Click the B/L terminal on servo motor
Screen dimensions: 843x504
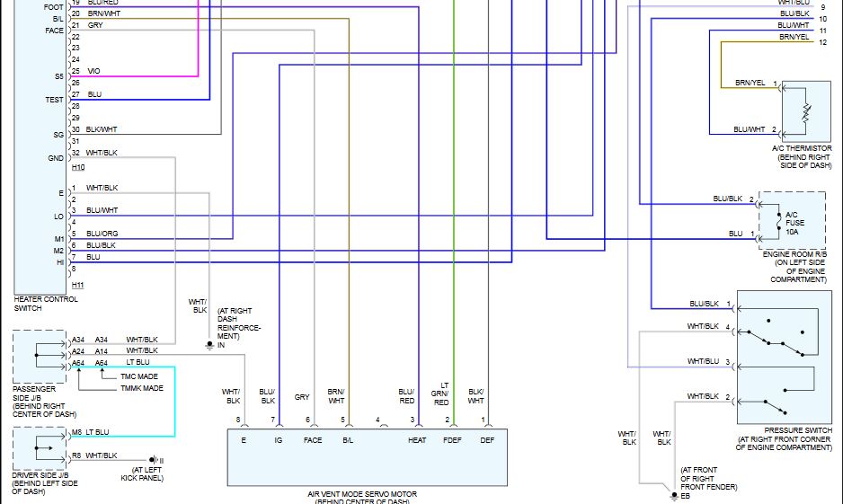[x=348, y=440]
